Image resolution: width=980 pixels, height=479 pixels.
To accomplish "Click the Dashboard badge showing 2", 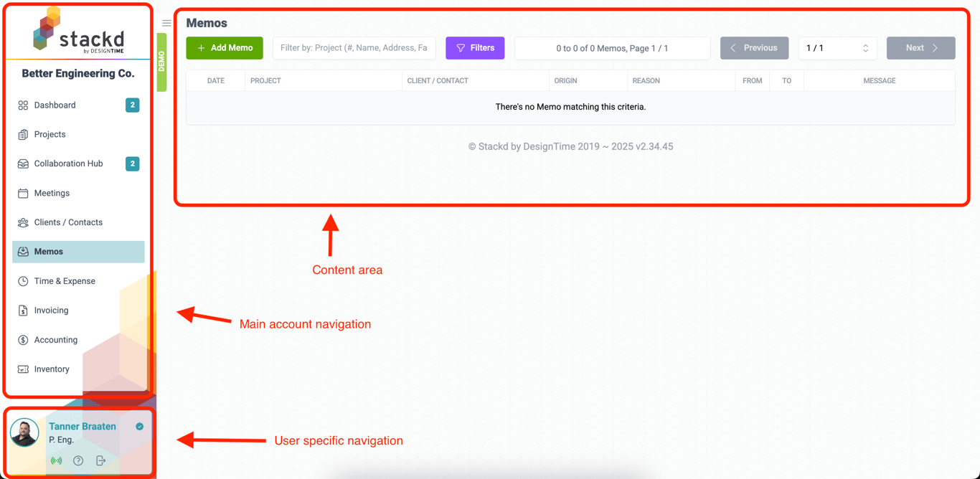I will [x=133, y=105].
